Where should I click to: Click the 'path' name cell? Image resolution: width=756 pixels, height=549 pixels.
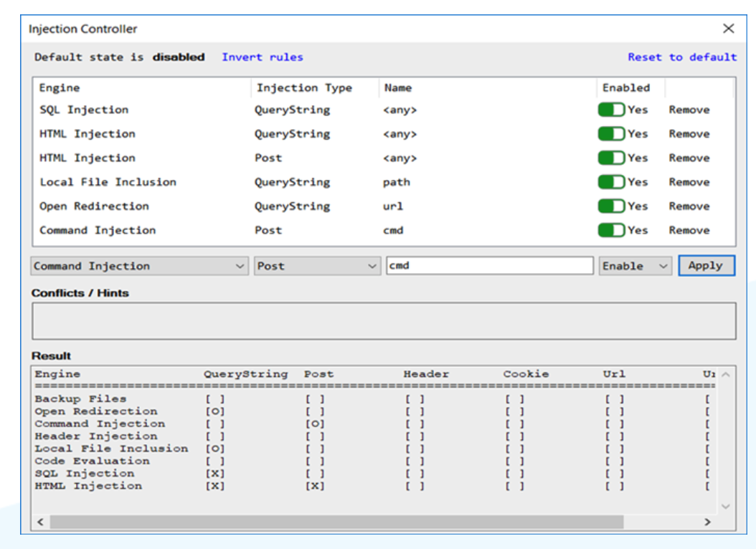(x=397, y=183)
